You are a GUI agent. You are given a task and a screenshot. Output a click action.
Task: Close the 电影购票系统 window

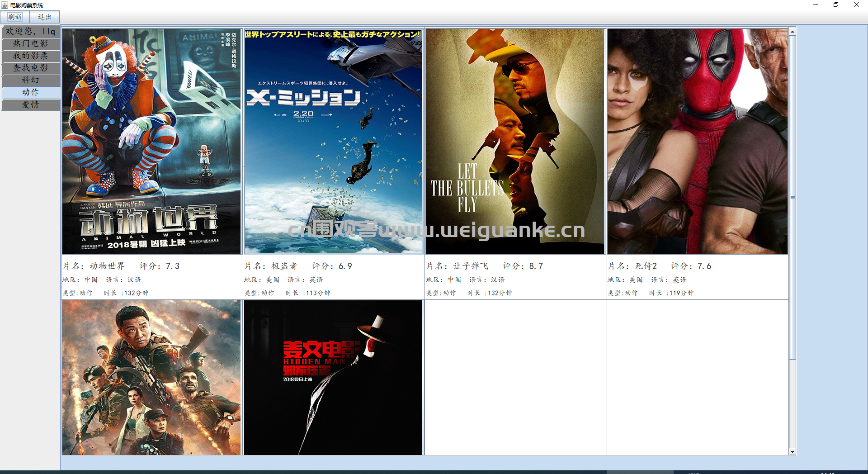(x=857, y=5)
